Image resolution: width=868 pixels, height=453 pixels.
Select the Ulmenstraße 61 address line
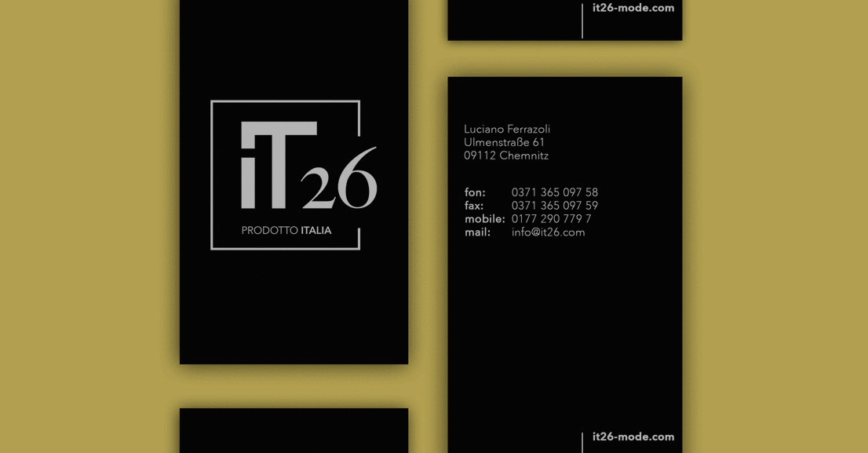(504, 142)
